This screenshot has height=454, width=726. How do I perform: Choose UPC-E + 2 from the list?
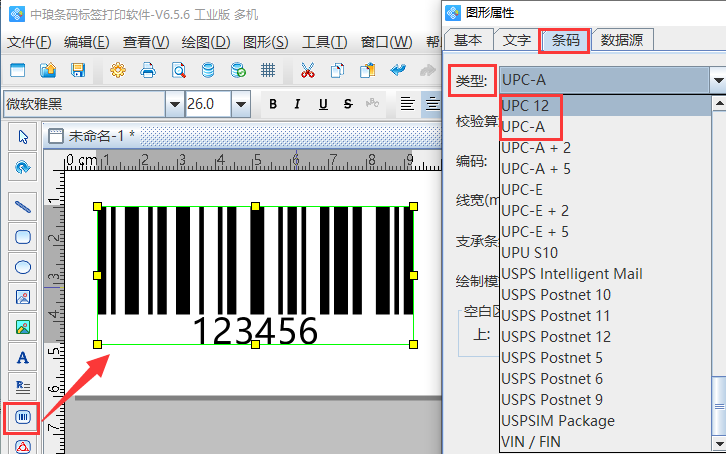pyautogui.click(x=606, y=211)
